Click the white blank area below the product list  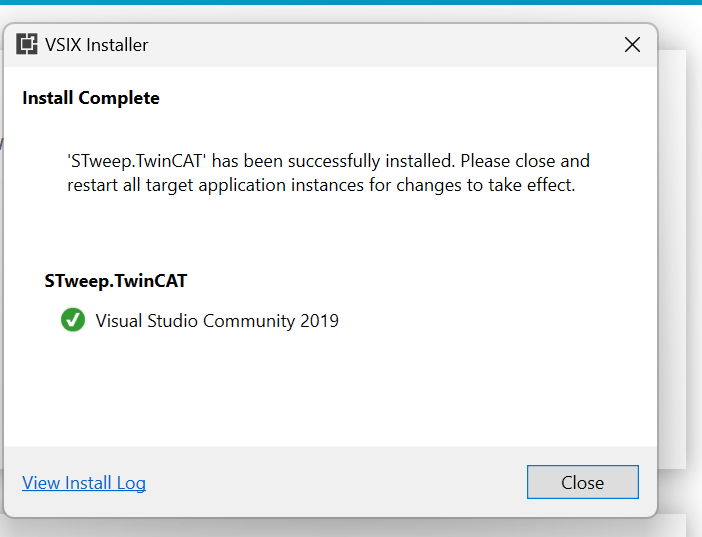coord(330,390)
